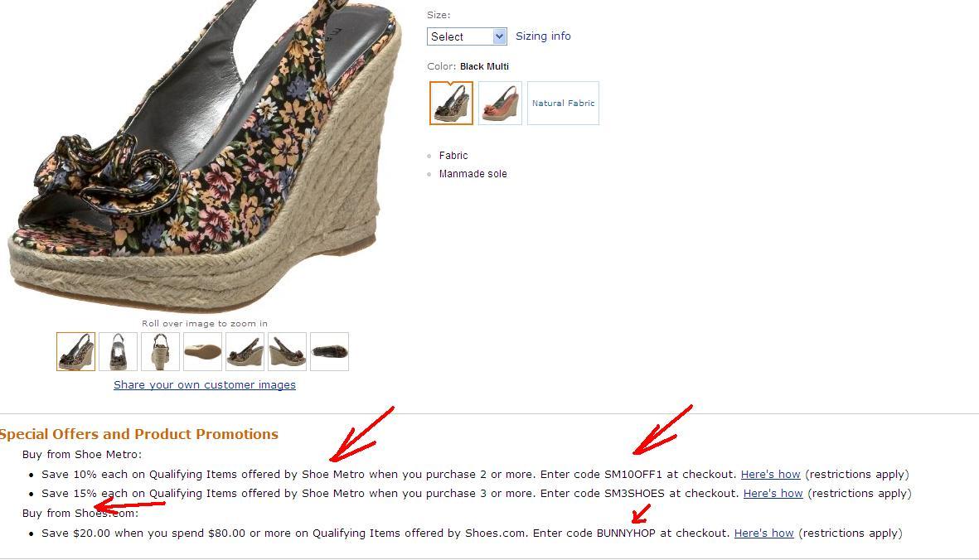Select the sixth shoe thumbnail
Viewport: 979px width, 560px height.
(x=287, y=352)
